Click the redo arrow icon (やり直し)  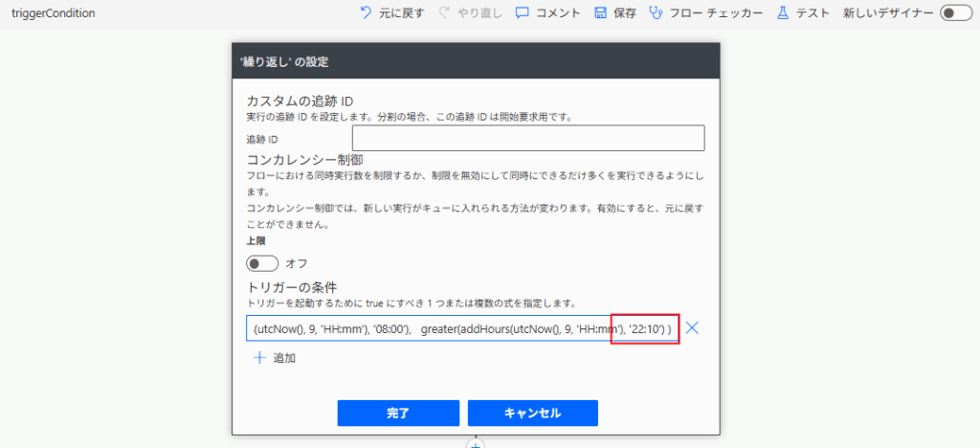[x=444, y=12]
